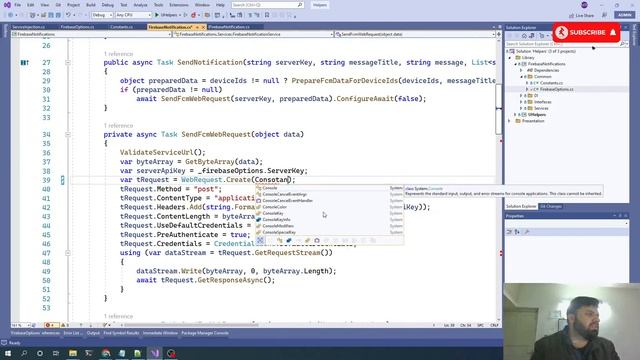
Task: Expand the Services folder
Action: coord(521,108)
